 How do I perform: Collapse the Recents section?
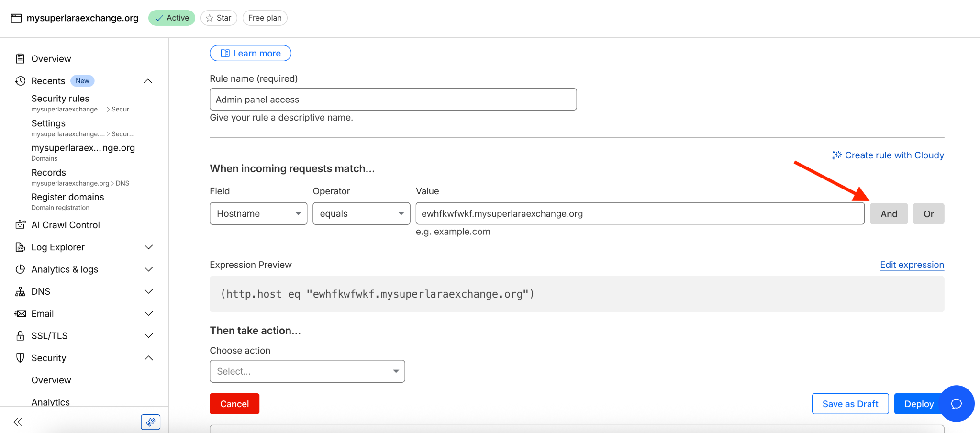[x=148, y=81]
